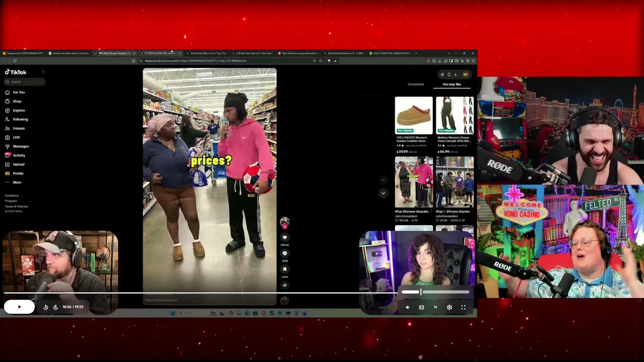Open the recommended group video thumbnail
This screenshot has width=644, height=362.
[x=454, y=182]
